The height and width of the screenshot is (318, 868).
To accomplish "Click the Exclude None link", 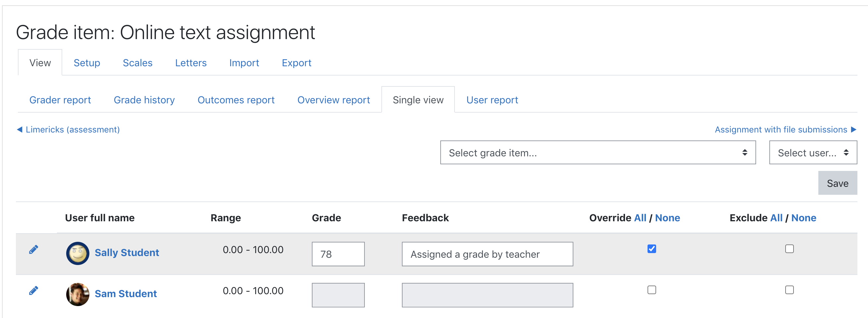I will pos(803,218).
